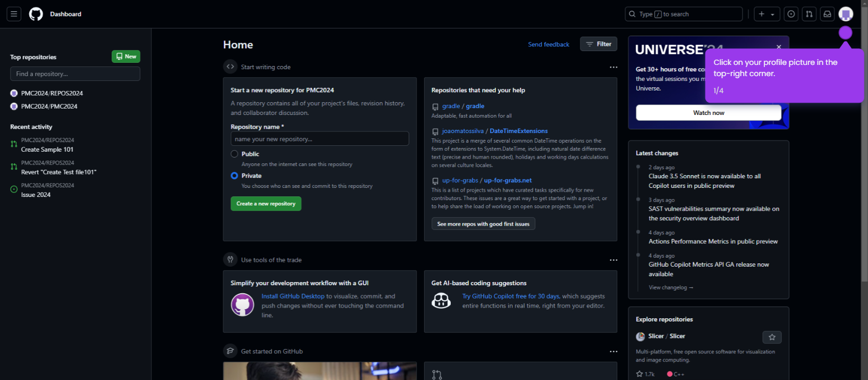
Task: Click Send feedback link
Action: 549,44
